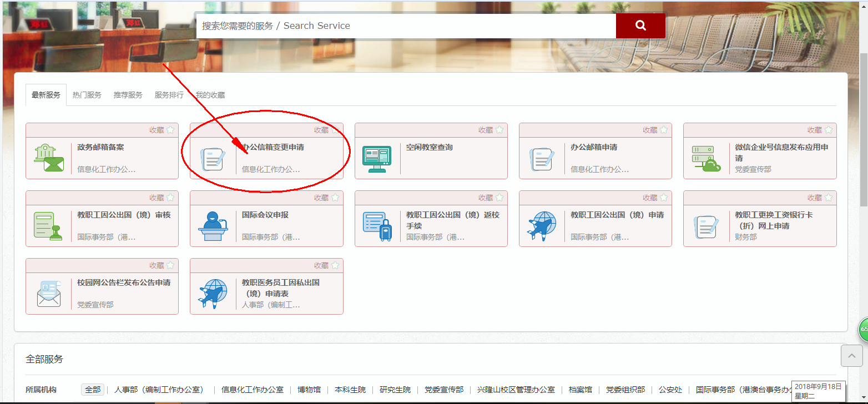
Task: Click the red search magnifier icon
Action: [640, 25]
